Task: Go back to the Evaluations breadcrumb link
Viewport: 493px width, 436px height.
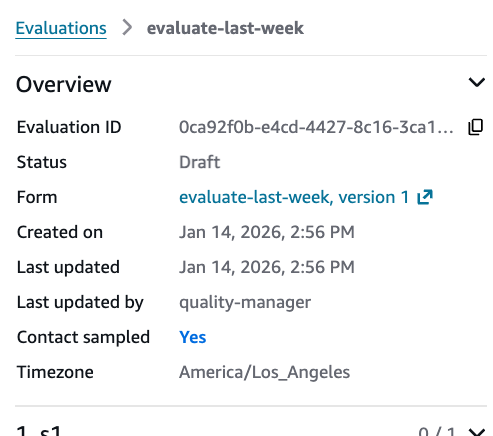Action: point(61,28)
